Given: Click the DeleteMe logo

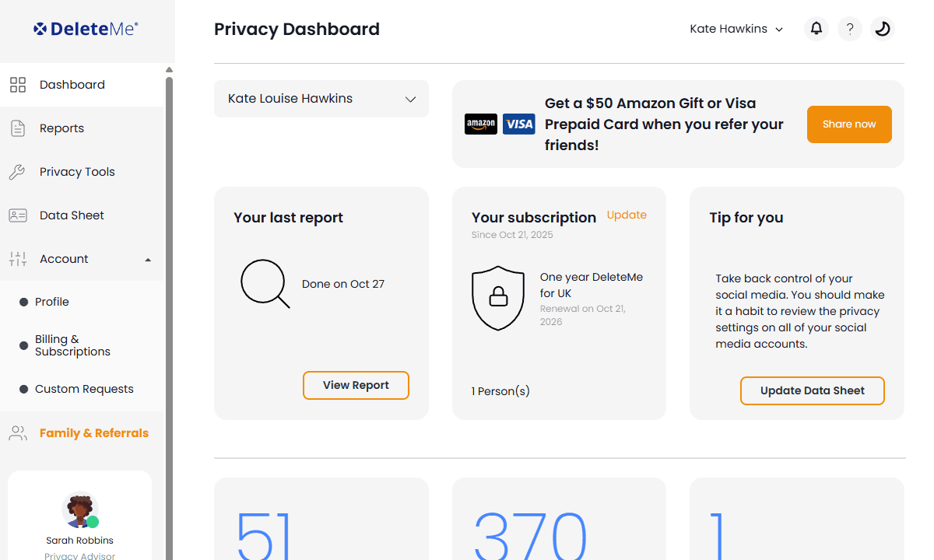Looking at the screenshot, I should click(x=86, y=29).
